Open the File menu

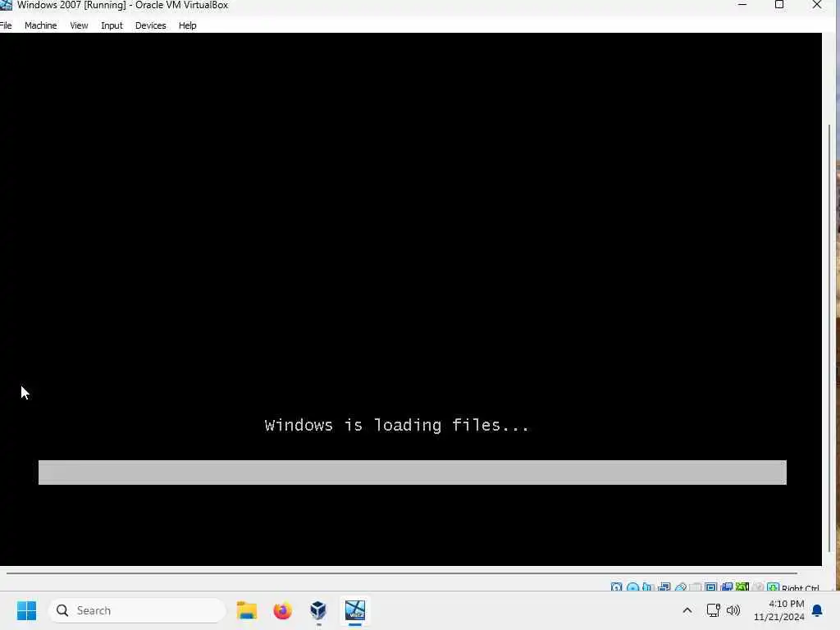click(6, 25)
